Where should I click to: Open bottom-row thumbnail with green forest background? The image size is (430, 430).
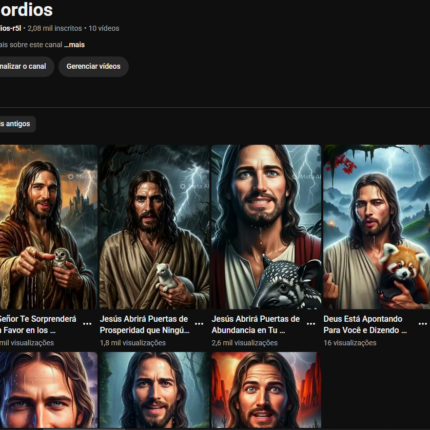[x=154, y=390]
